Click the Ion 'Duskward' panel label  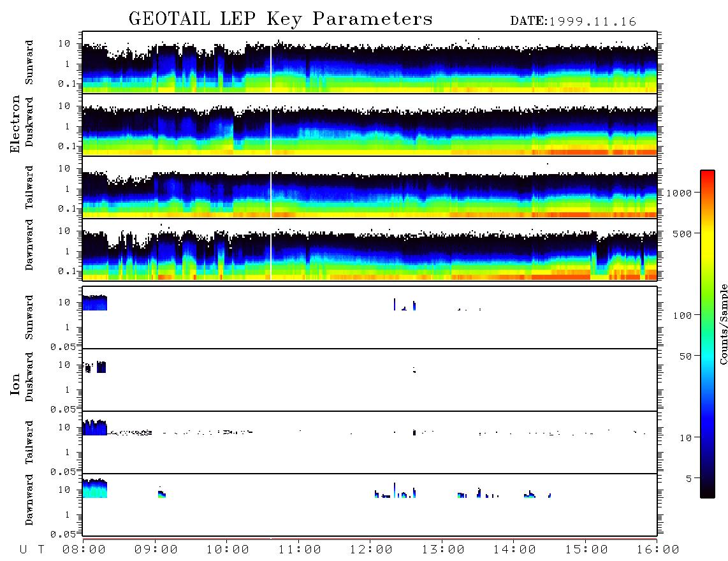[29, 377]
